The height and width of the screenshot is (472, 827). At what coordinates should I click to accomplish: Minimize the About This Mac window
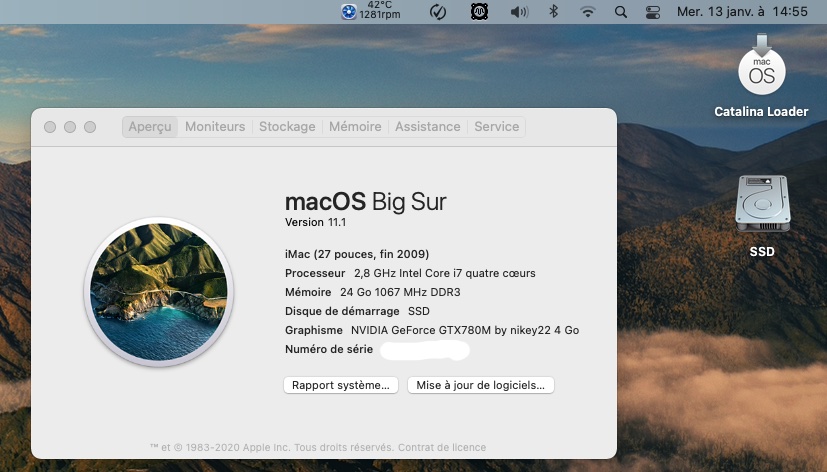70,127
